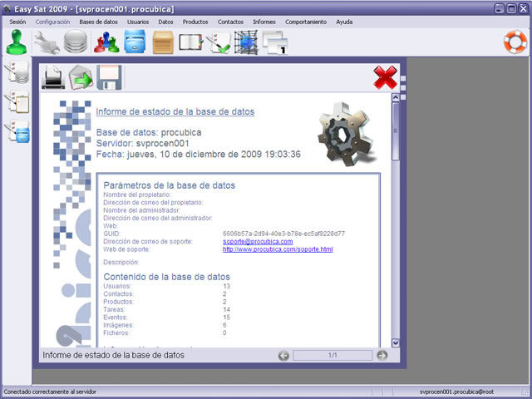The height and width of the screenshot is (399, 532).
Task: Follow the procubica.com/soporte.html support link
Action: click(x=278, y=249)
